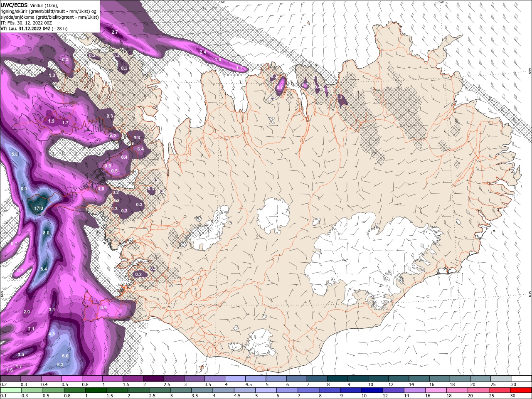Click the 2.0 precipitation value on the map

tap(27, 311)
